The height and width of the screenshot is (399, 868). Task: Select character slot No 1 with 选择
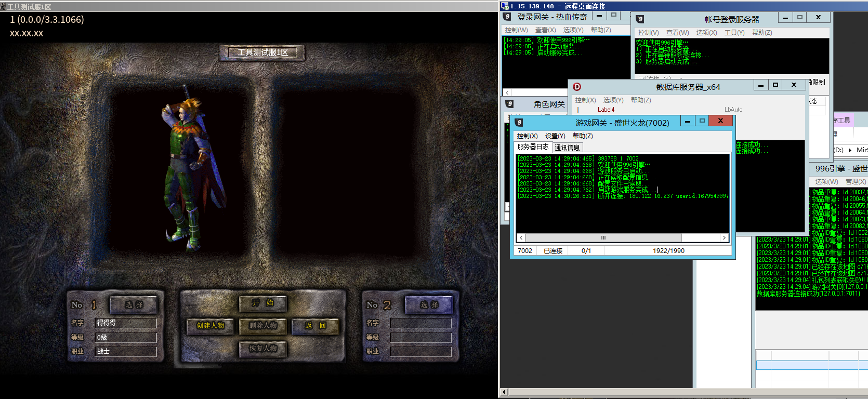pos(134,305)
